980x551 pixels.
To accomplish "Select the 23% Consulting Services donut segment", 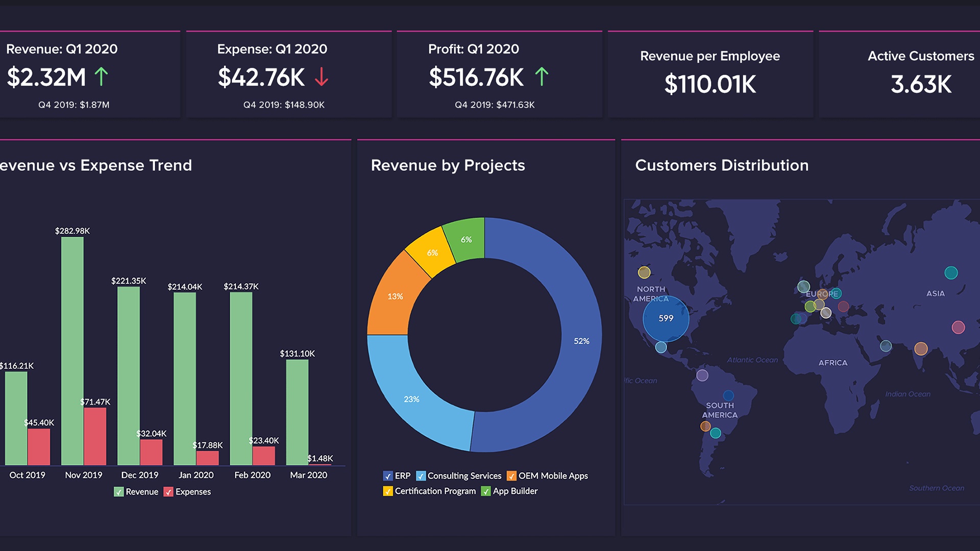I will 411,399.
